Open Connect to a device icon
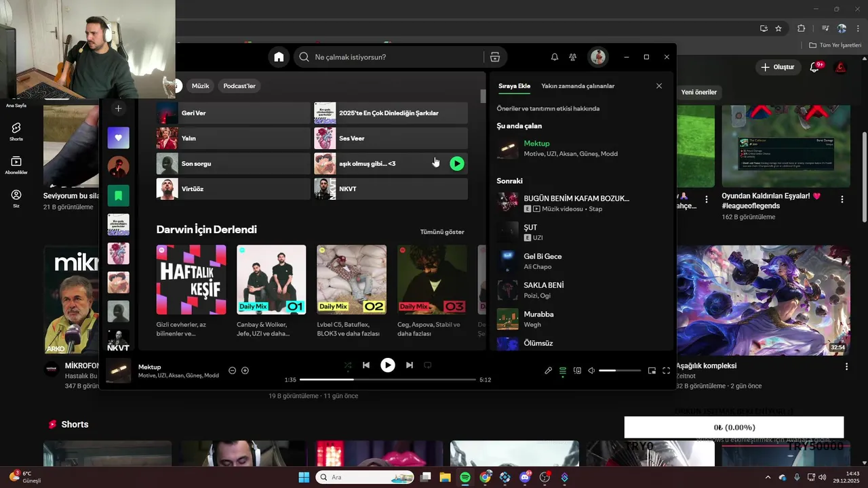This screenshot has width=868, height=488. click(577, 371)
